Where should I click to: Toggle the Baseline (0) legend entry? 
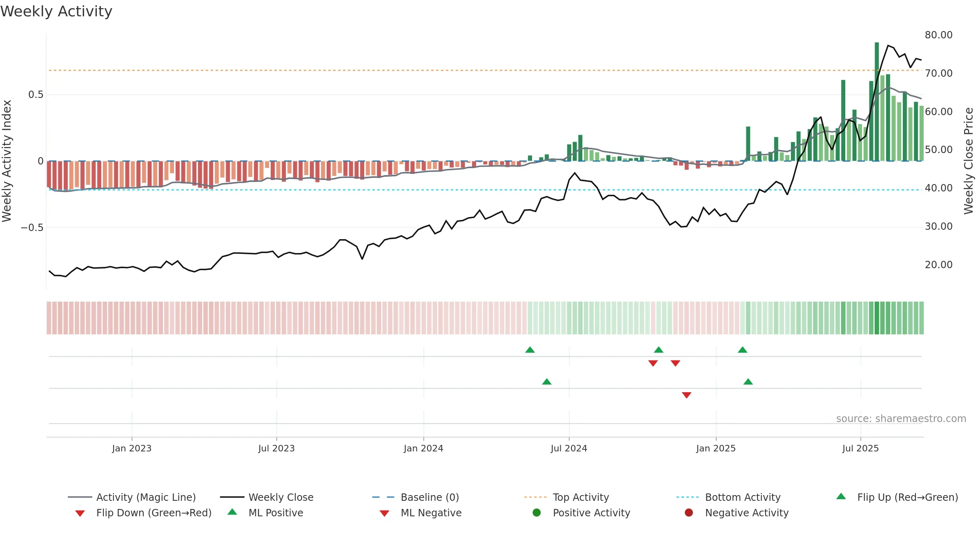[416, 497]
